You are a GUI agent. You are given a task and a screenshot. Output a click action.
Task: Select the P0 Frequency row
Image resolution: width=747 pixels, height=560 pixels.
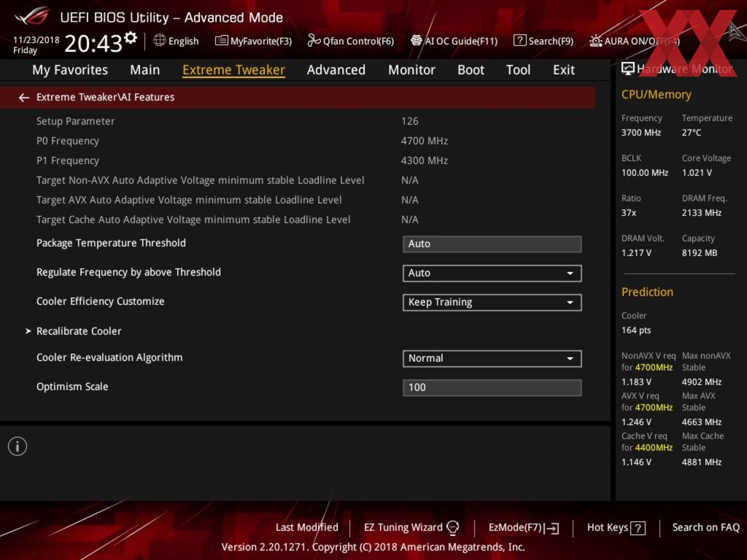[x=297, y=141]
